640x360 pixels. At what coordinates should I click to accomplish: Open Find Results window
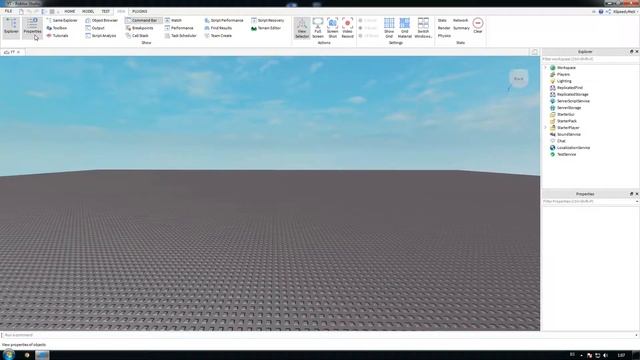click(x=218, y=28)
